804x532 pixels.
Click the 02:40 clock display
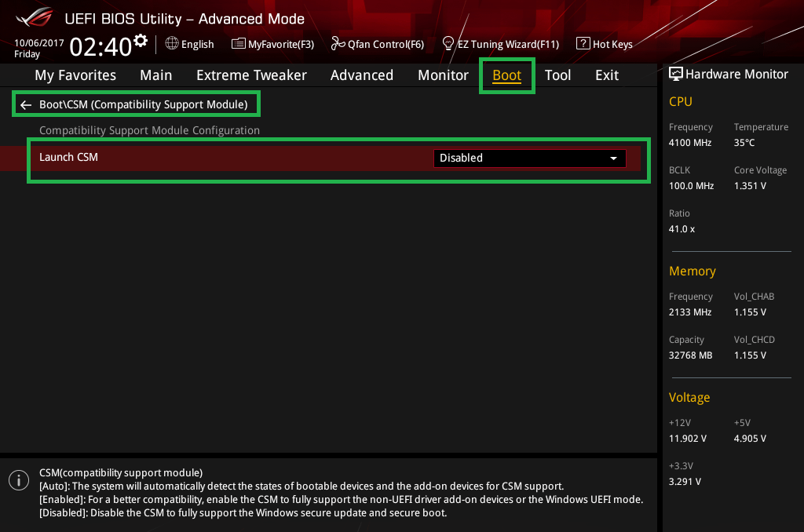[100, 46]
